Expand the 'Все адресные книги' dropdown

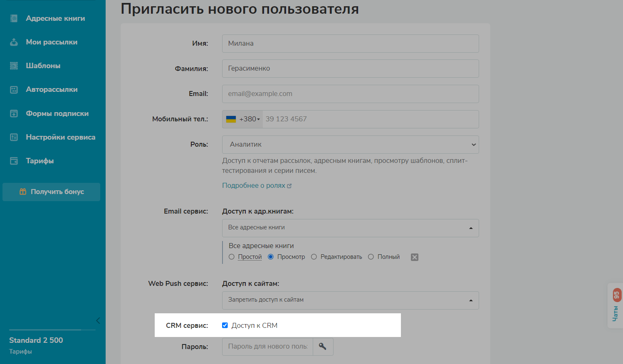pos(350,228)
